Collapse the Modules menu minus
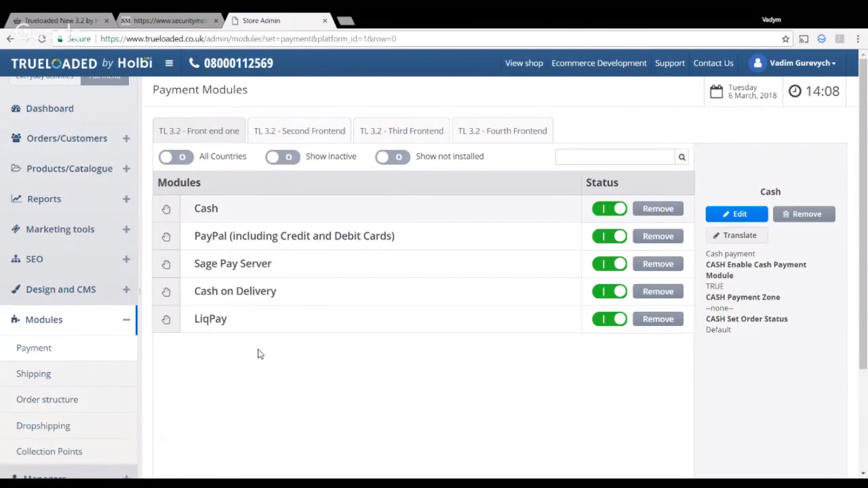This screenshot has width=868, height=488. tap(126, 320)
